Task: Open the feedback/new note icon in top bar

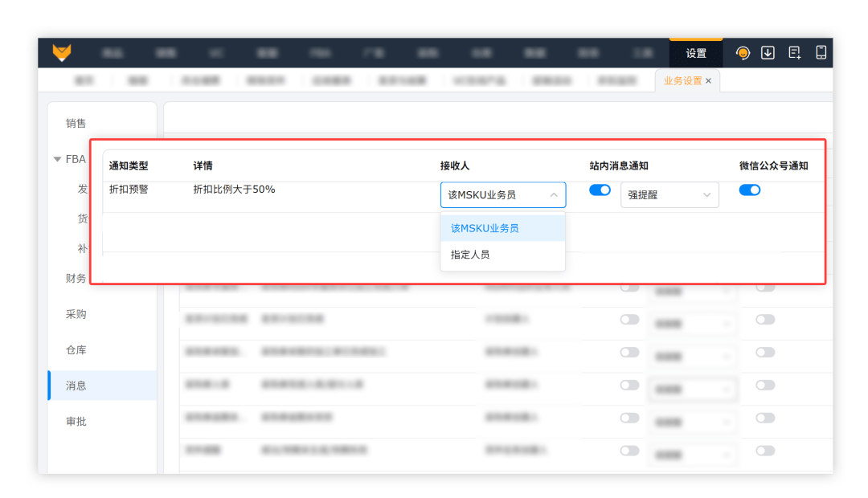Action: pos(795,52)
